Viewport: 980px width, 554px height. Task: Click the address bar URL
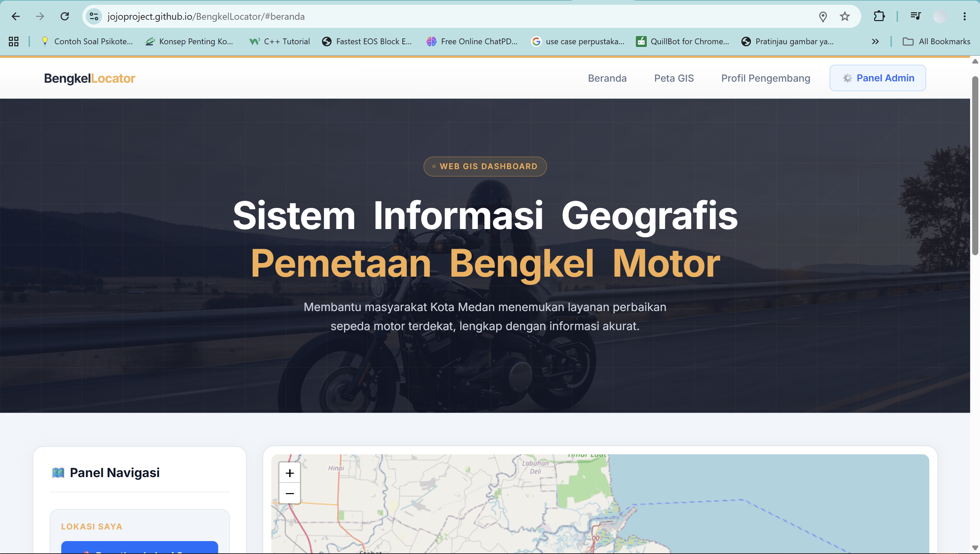point(206,16)
